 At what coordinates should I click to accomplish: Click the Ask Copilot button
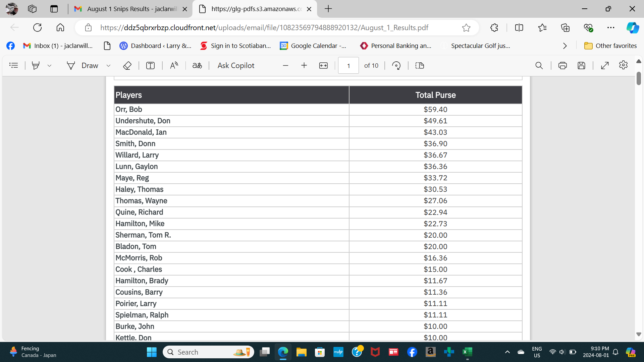[236, 66]
